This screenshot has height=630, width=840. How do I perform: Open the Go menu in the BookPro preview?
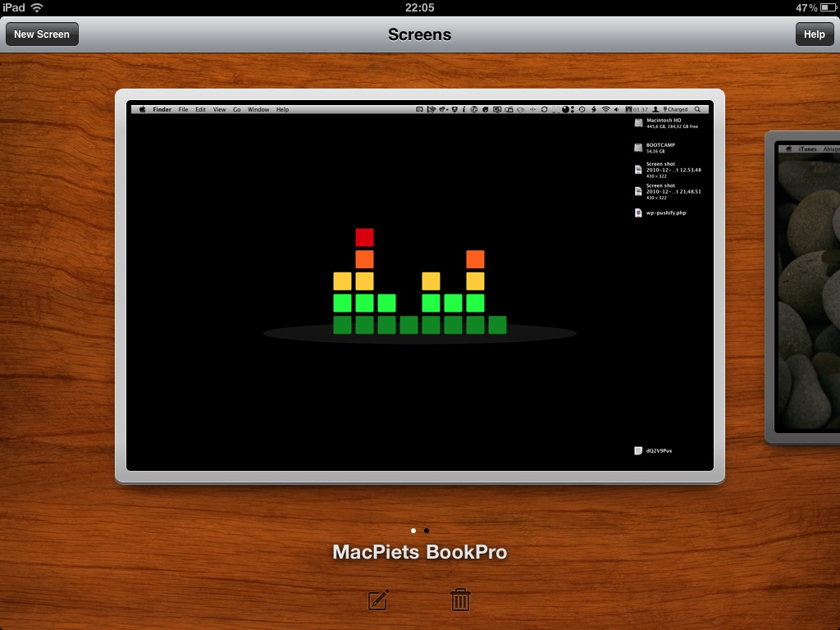point(237,109)
